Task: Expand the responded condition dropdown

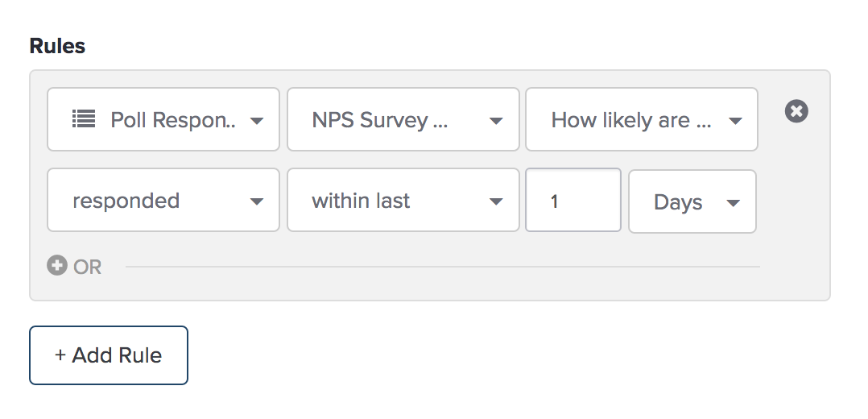Action: [x=163, y=200]
